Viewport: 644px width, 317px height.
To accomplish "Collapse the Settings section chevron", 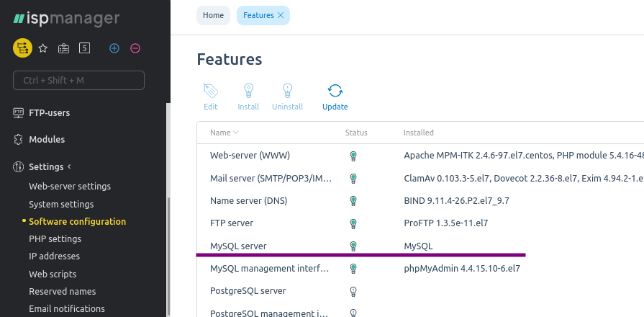I will coord(69,166).
